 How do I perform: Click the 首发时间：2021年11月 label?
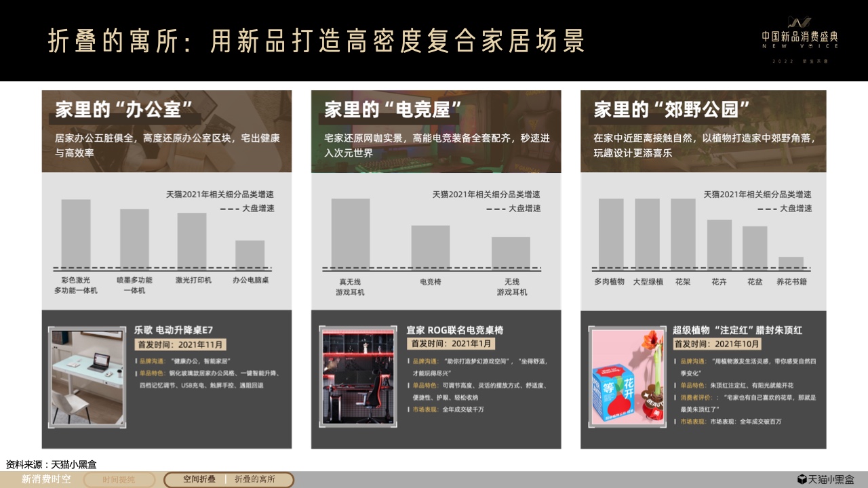pyautogui.click(x=180, y=345)
